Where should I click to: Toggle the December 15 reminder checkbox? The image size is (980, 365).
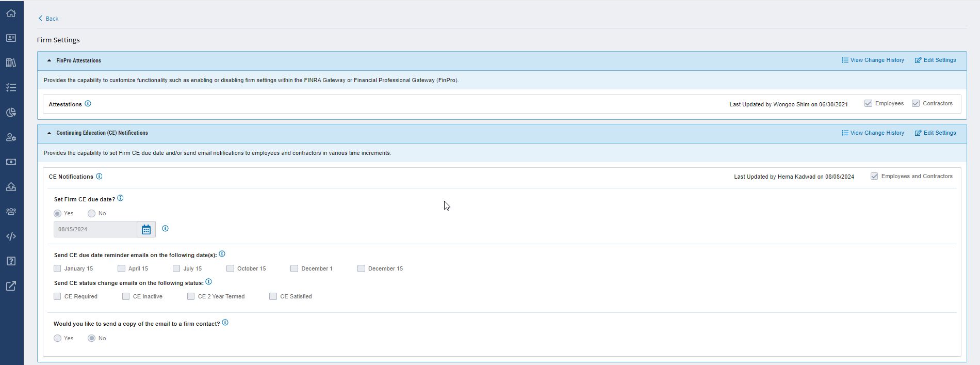[x=361, y=268]
